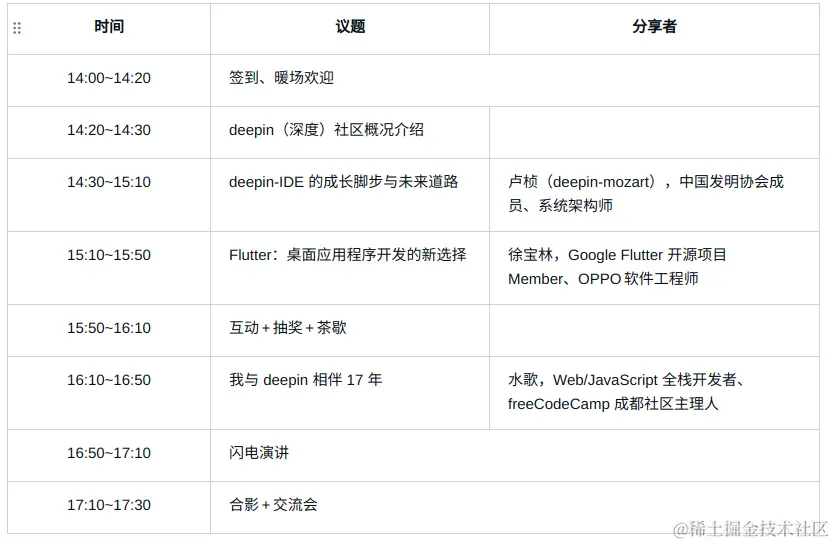Click the 徐宝林 Google Flutter speaker cell
Viewport: 835px width, 545px height.
pos(617,267)
